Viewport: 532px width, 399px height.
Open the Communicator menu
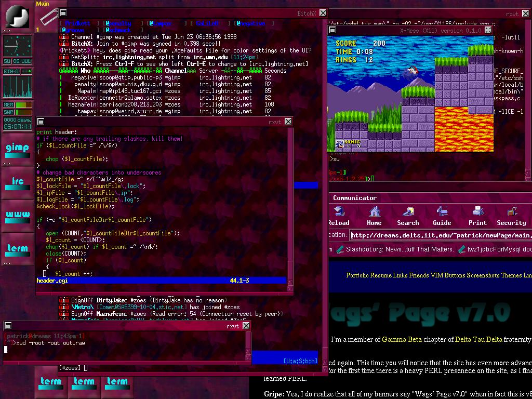click(354, 198)
